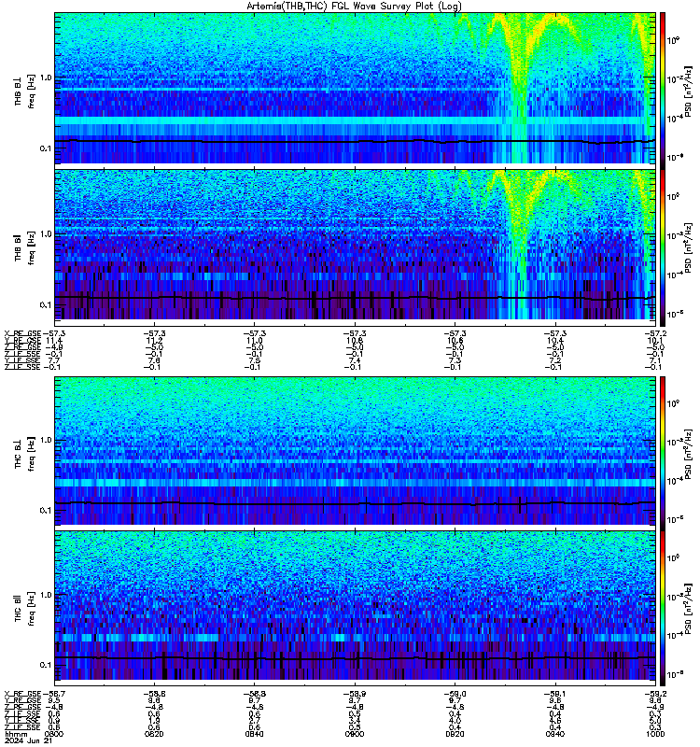Select the 'THB B⊥' y-axis label
The width and height of the screenshot is (700, 747).
18,92
